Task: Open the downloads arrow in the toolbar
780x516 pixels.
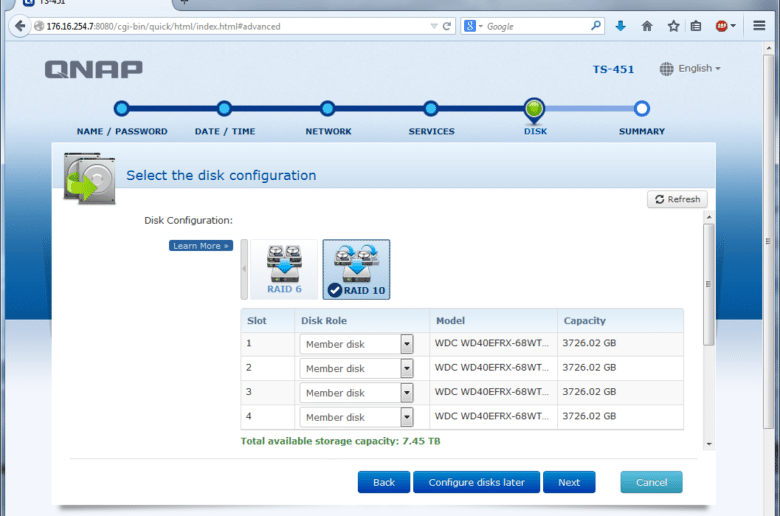Action: coord(620,26)
